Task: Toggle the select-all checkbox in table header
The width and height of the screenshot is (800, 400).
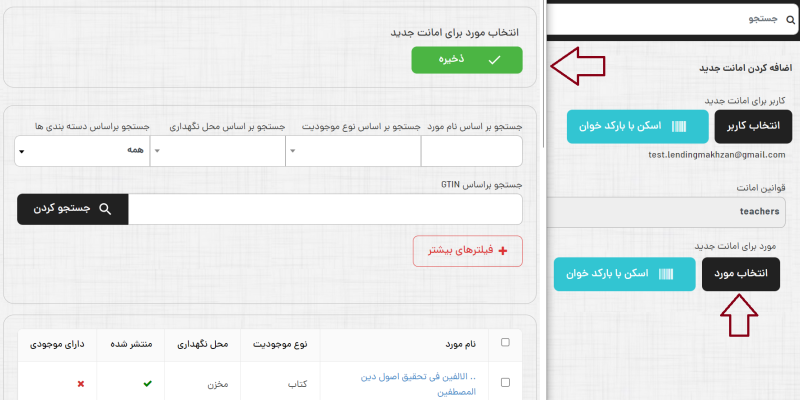Action: point(505,342)
